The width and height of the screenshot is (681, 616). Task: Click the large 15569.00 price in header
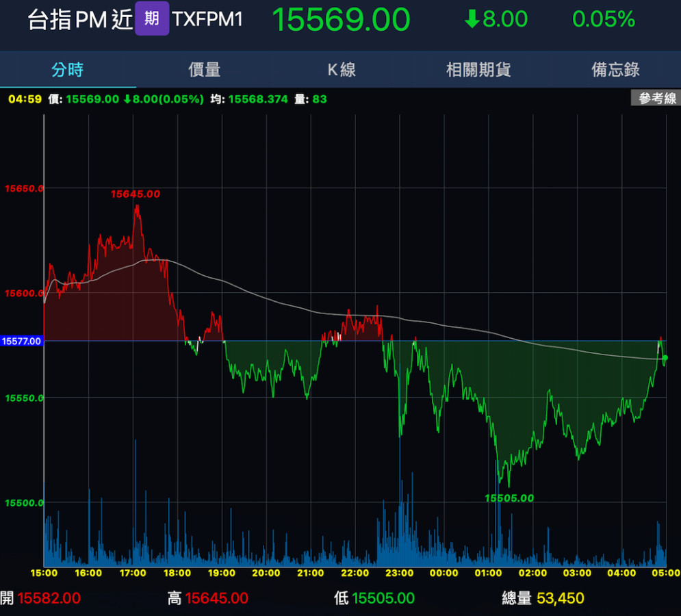point(341,20)
